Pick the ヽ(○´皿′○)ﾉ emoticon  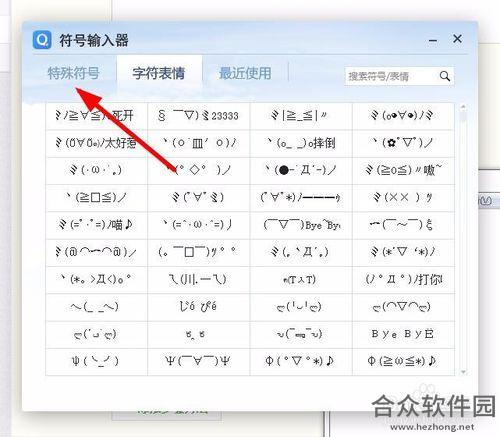[x=199, y=143]
